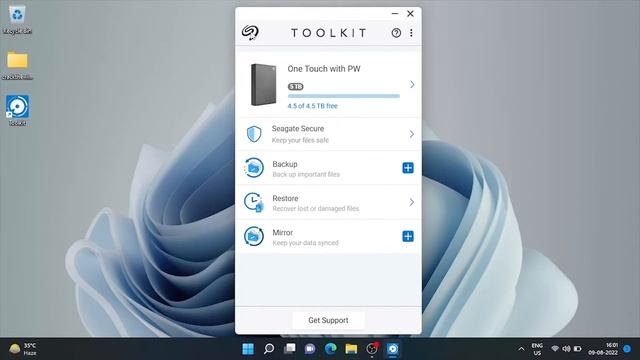Click the 4.5 of 4.5 TB free text
The width and height of the screenshot is (640, 360).
pos(312,106)
